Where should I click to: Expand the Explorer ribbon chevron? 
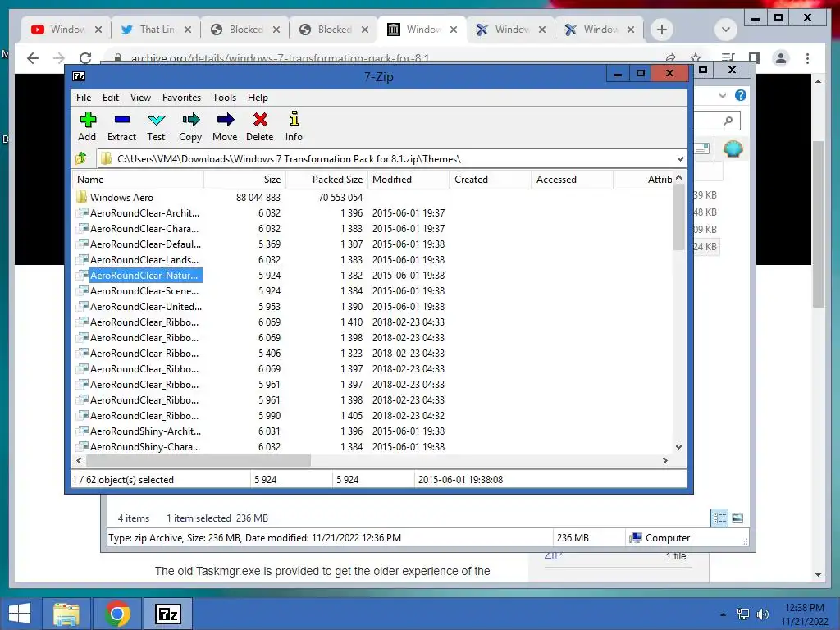(722, 95)
